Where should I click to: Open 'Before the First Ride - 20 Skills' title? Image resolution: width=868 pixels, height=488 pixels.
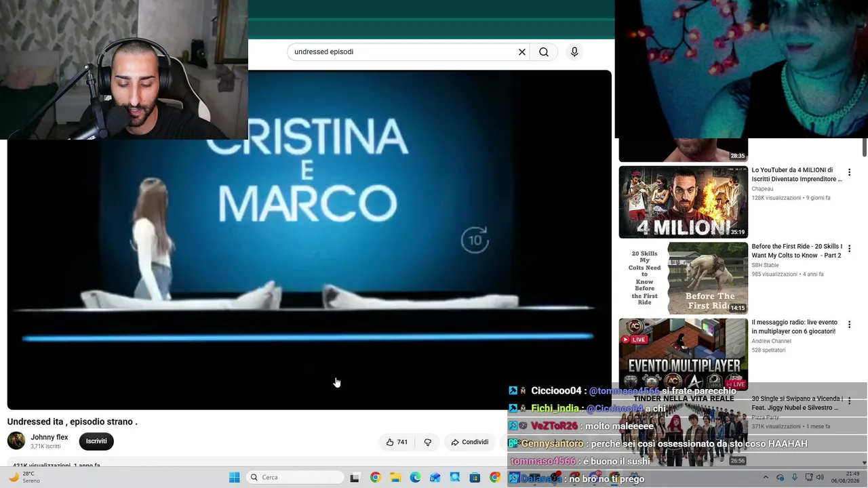pyautogui.click(x=797, y=251)
